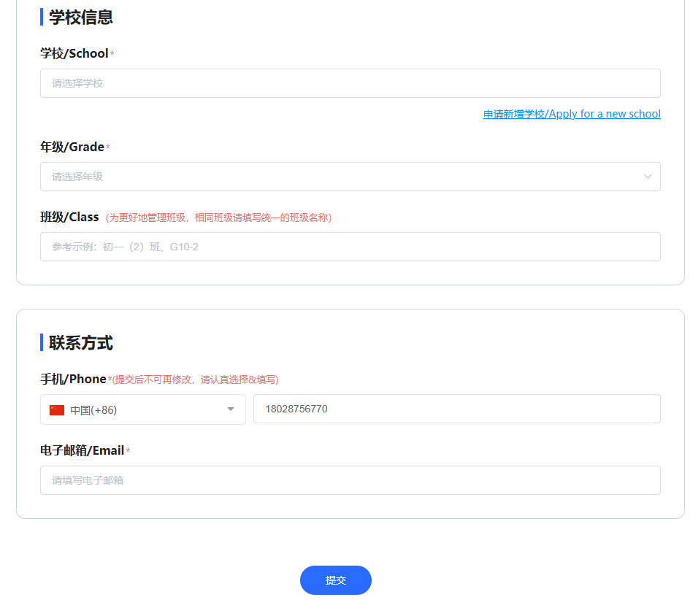Click the 学校/School field label

click(74, 53)
